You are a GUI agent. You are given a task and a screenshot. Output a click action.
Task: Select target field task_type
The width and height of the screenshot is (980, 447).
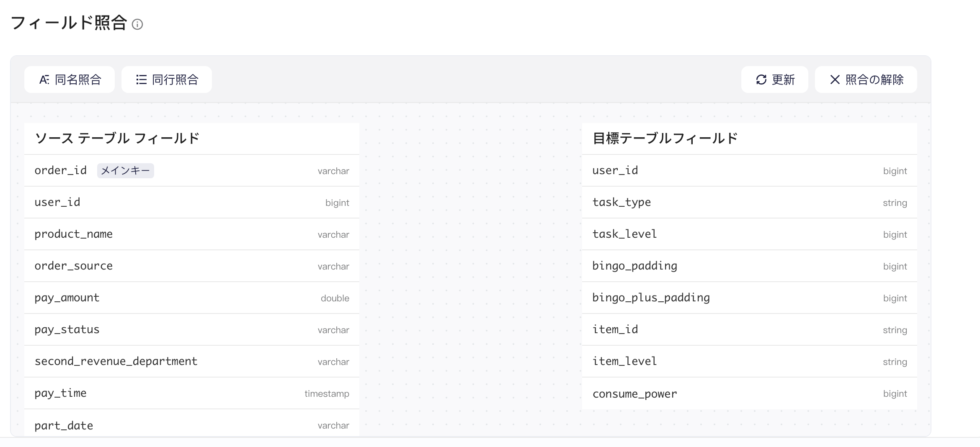(x=750, y=203)
